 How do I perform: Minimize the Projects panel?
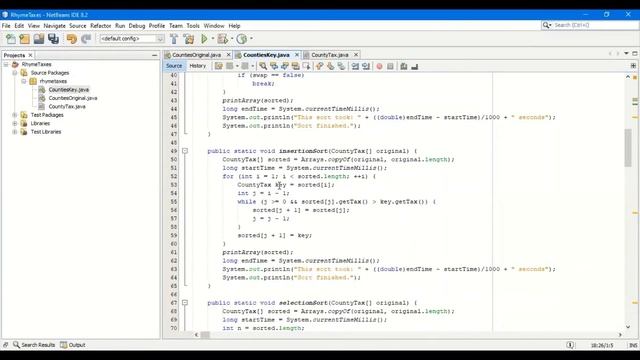click(x=154, y=55)
